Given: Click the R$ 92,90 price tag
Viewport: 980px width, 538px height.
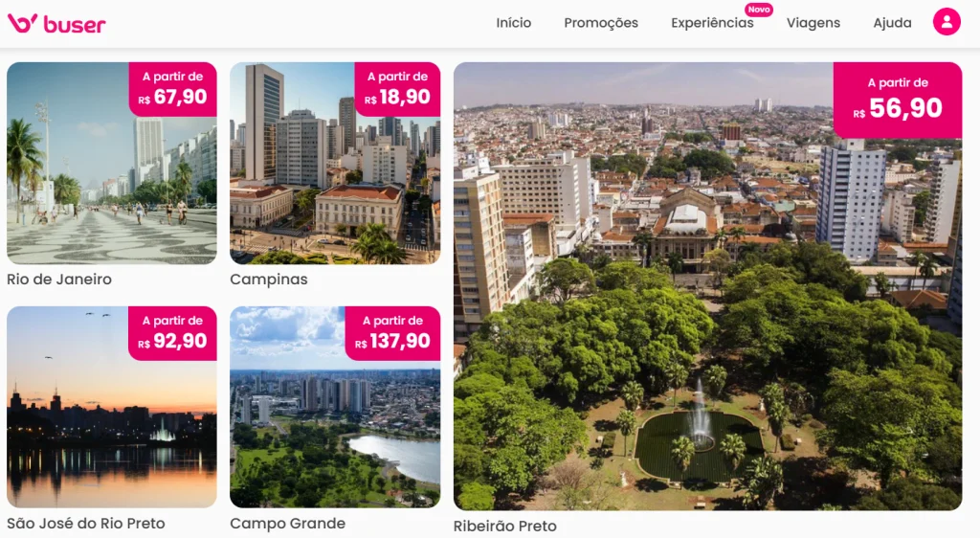Looking at the screenshot, I should [173, 333].
